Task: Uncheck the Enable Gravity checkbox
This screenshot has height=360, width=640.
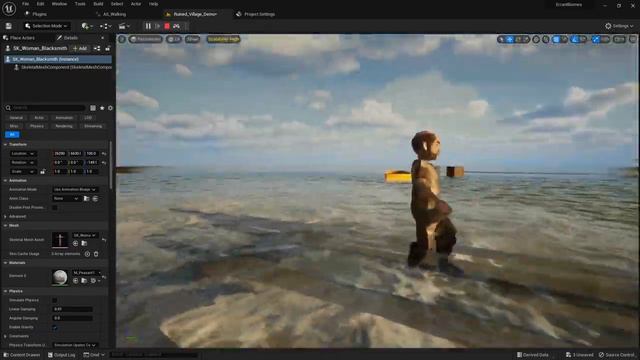Action: pos(55,327)
